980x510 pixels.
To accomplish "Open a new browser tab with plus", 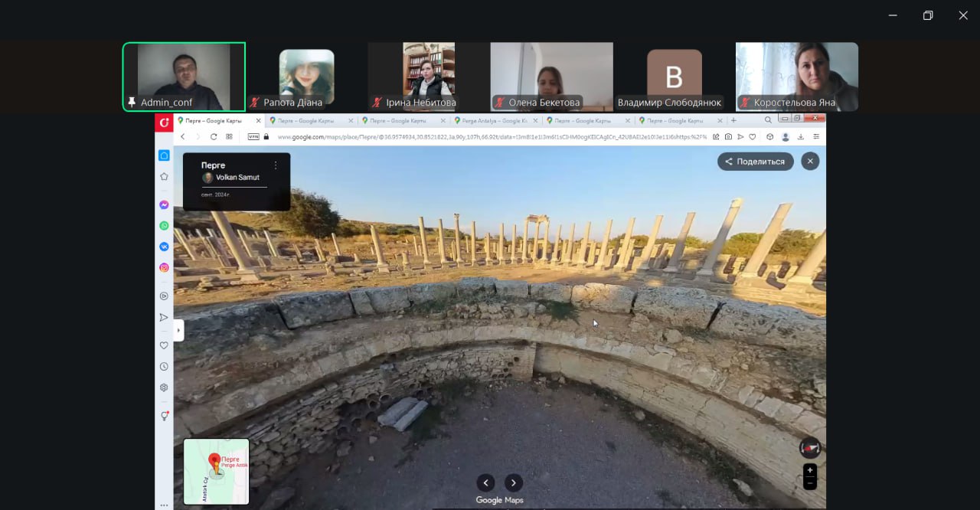I will tap(733, 120).
